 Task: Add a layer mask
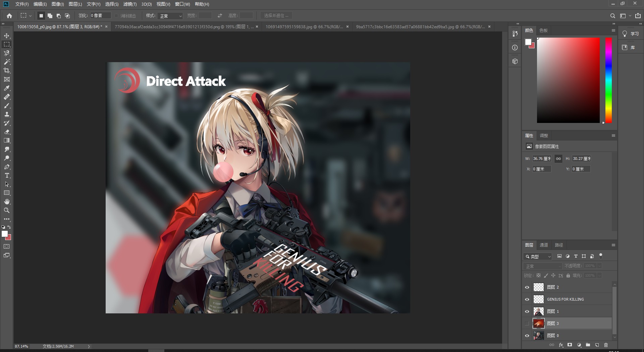570,345
